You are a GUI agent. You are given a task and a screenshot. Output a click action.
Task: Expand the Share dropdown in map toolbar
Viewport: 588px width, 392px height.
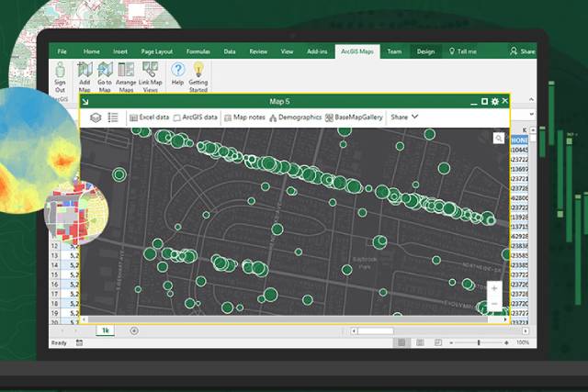tap(404, 117)
